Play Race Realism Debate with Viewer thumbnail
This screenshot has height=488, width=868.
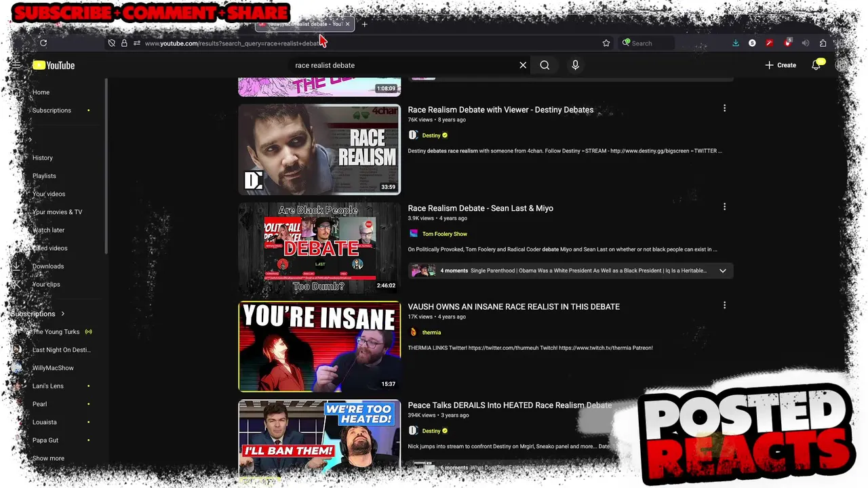(319, 150)
